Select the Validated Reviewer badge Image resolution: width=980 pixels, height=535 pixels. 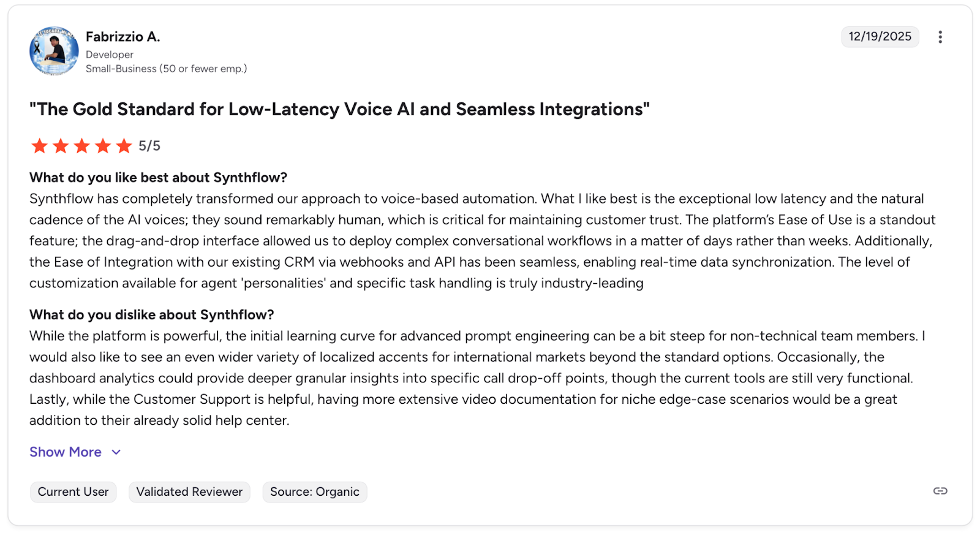pyautogui.click(x=189, y=491)
